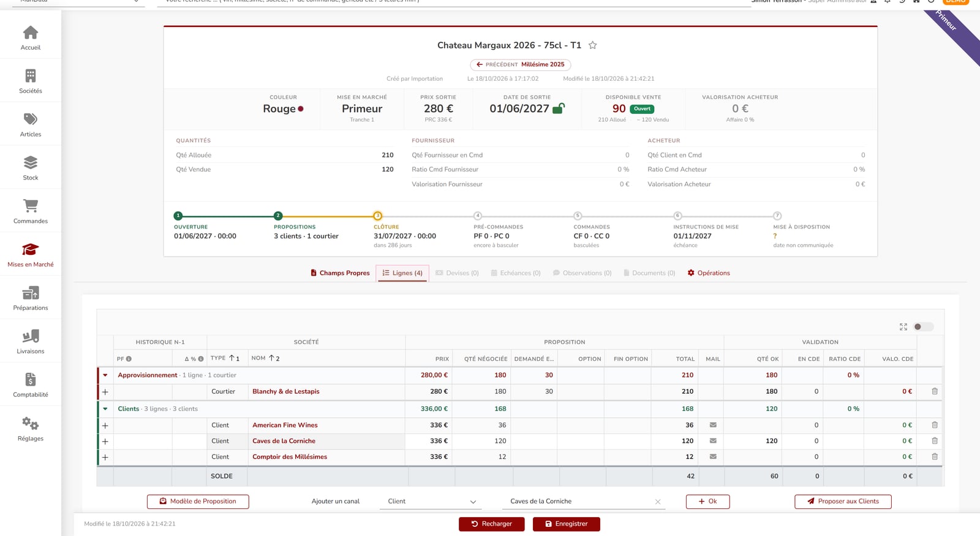Viewport: 980px width, 536px height.
Task: Click the Propositions step 2 marker
Action: click(x=278, y=216)
